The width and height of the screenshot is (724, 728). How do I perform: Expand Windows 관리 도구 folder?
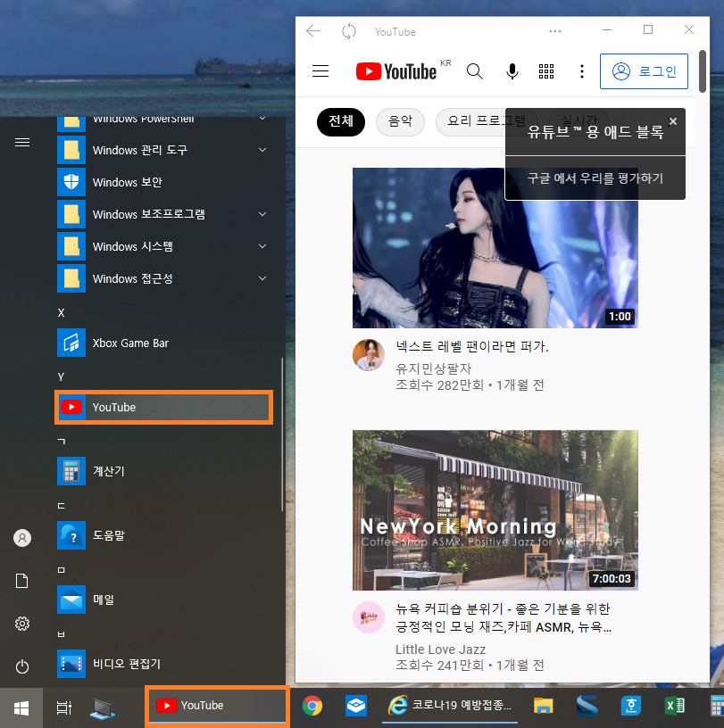coord(163,150)
